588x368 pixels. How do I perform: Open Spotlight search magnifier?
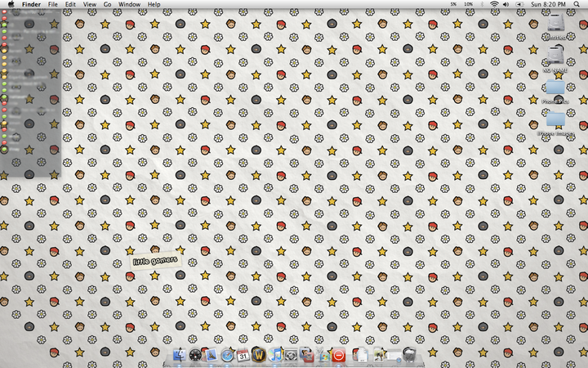click(577, 4)
